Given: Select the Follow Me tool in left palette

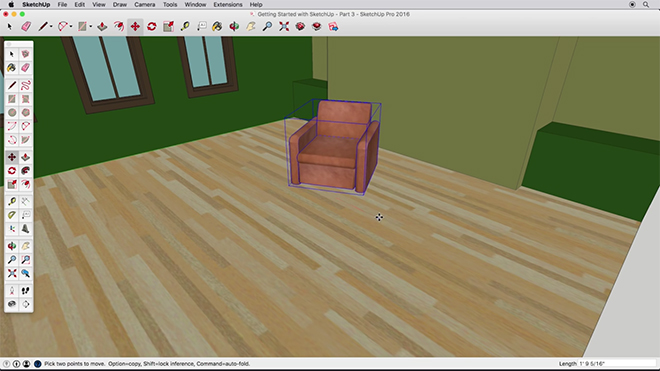Looking at the screenshot, I should pyautogui.click(x=26, y=171).
